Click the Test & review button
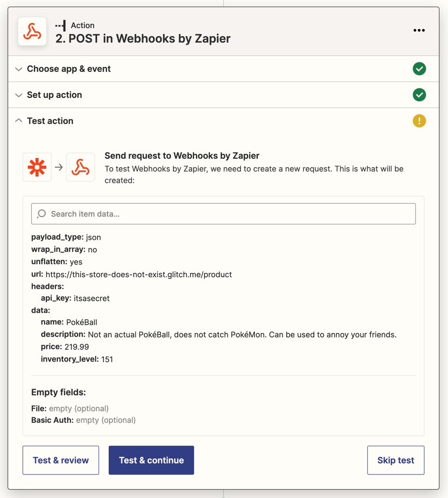 tap(61, 460)
